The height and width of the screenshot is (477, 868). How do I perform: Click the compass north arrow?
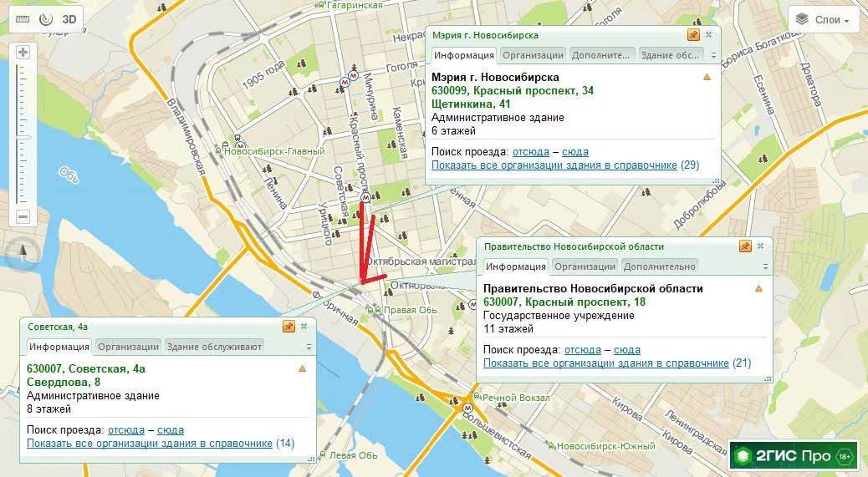[x=23, y=252]
